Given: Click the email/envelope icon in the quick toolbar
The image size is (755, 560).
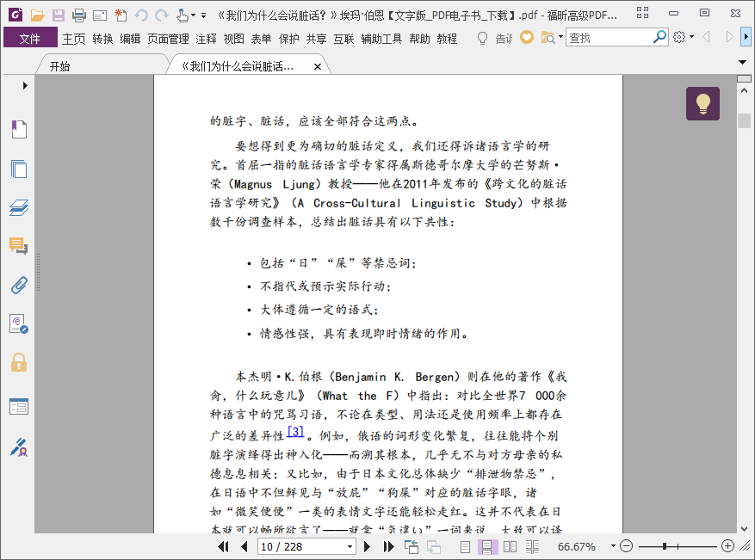Looking at the screenshot, I should [x=100, y=15].
